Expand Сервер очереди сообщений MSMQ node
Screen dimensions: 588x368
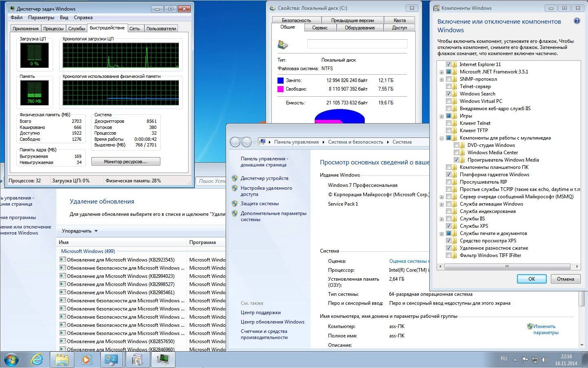(442, 197)
